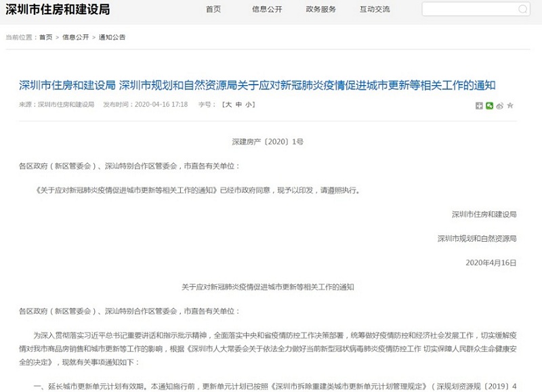Click the blue article headline
The height and width of the screenshot is (392, 542).
(x=257, y=85)
